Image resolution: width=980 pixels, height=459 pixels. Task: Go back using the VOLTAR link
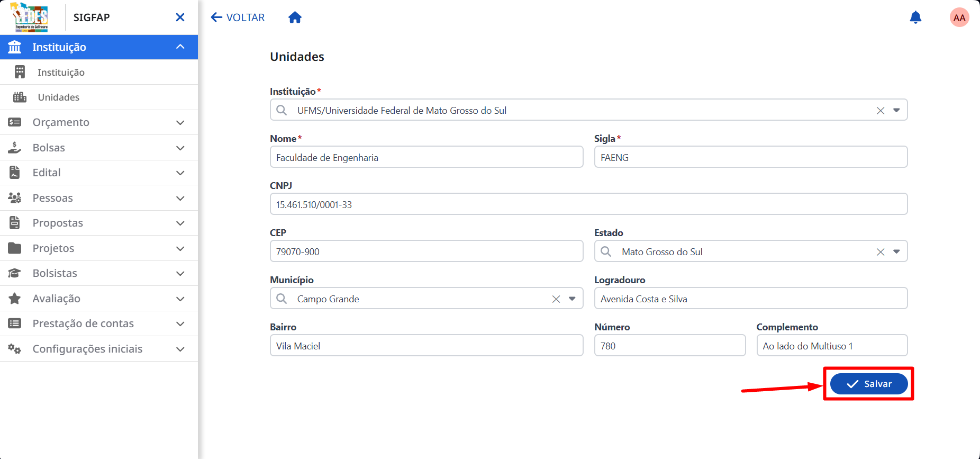pos(238,17)
